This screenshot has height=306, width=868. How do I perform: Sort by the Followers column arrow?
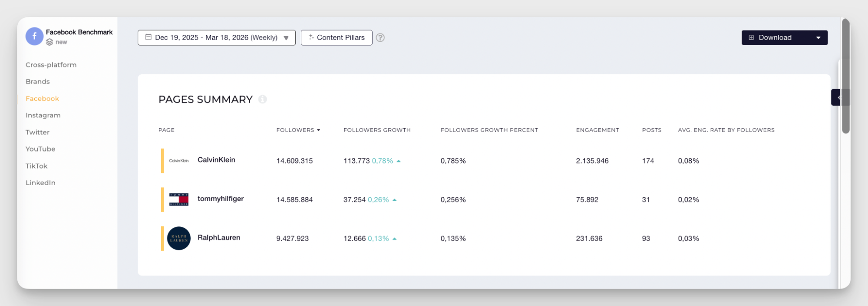point(319,130)
